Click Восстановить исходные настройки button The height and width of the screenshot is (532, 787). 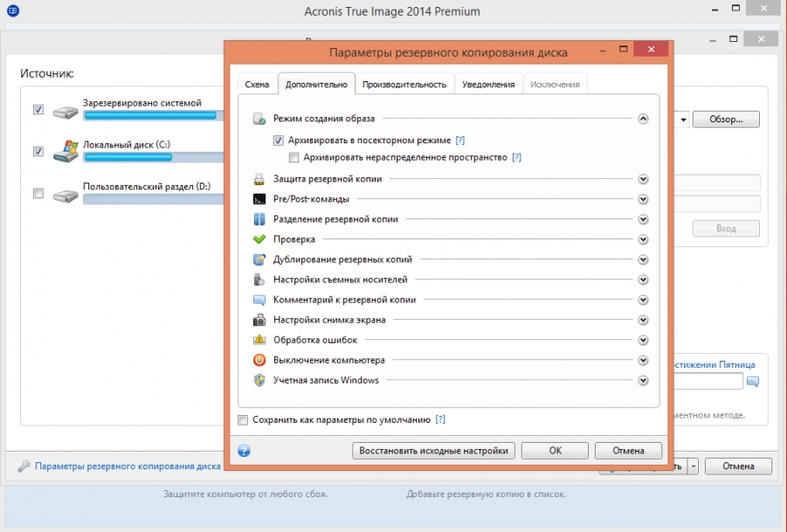click(434, 451)
